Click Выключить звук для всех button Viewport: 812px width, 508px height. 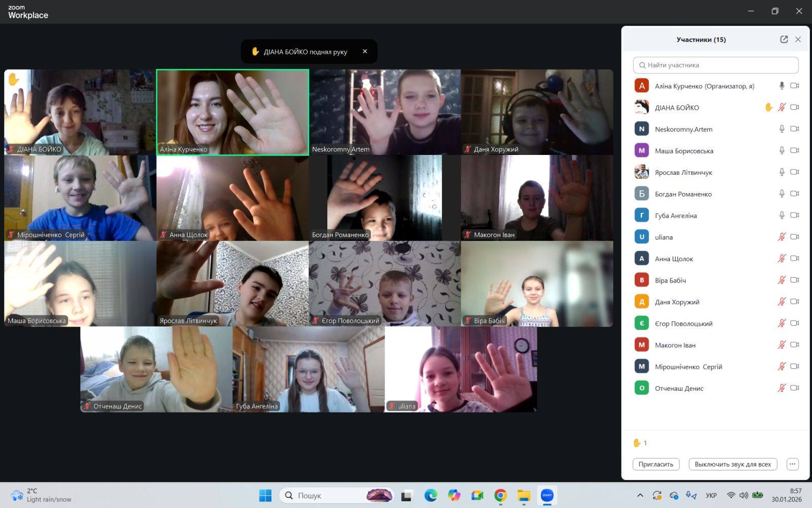tap(732, 464)
